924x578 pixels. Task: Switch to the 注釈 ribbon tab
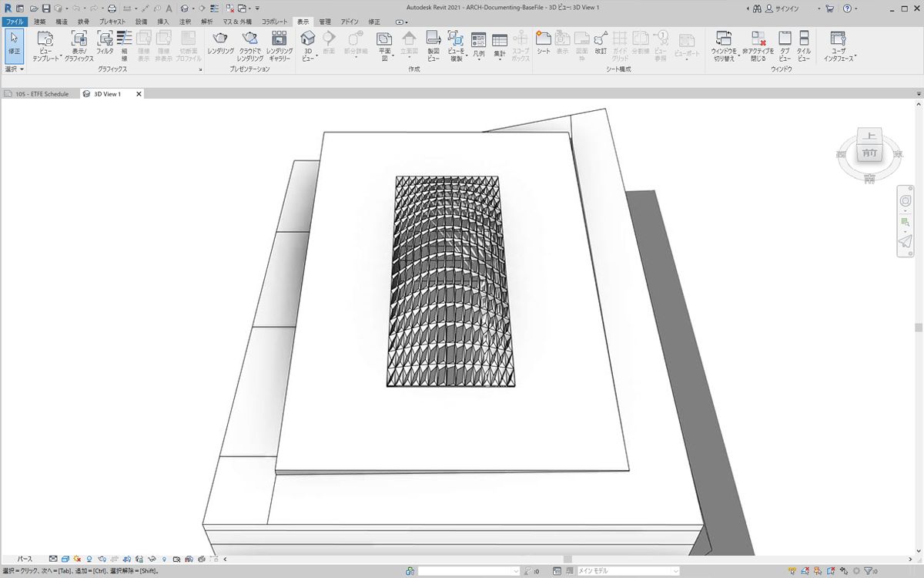[185, 22]
